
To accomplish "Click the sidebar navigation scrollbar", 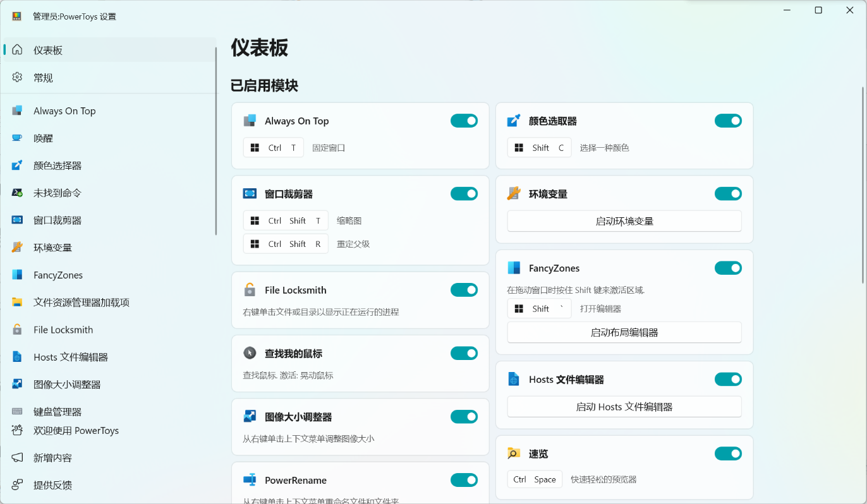I will [x=216, y=141].
